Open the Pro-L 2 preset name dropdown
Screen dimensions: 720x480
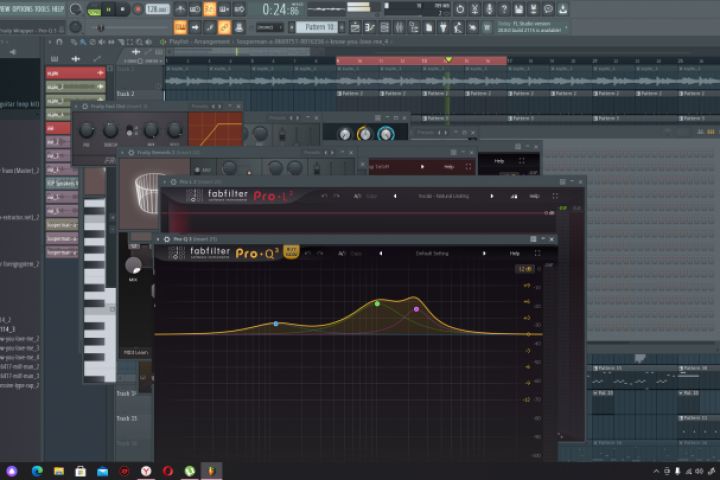(444, 196)
